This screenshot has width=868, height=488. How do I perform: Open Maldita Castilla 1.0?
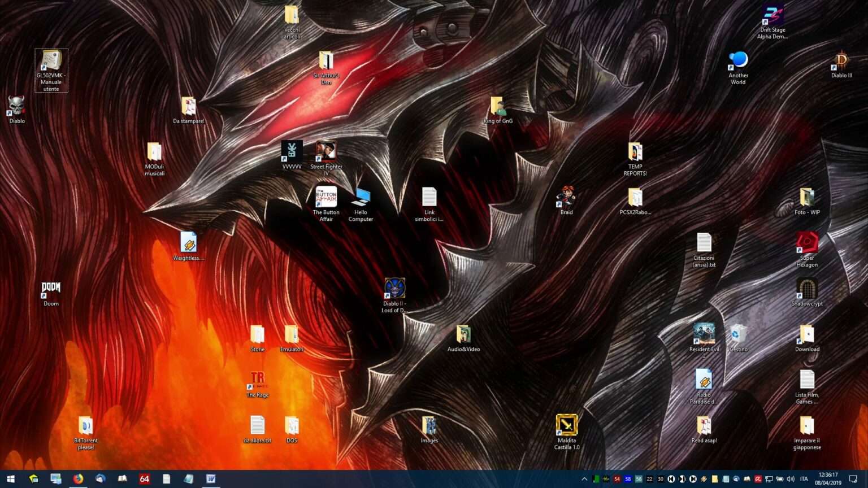click(x=566, y=425)
